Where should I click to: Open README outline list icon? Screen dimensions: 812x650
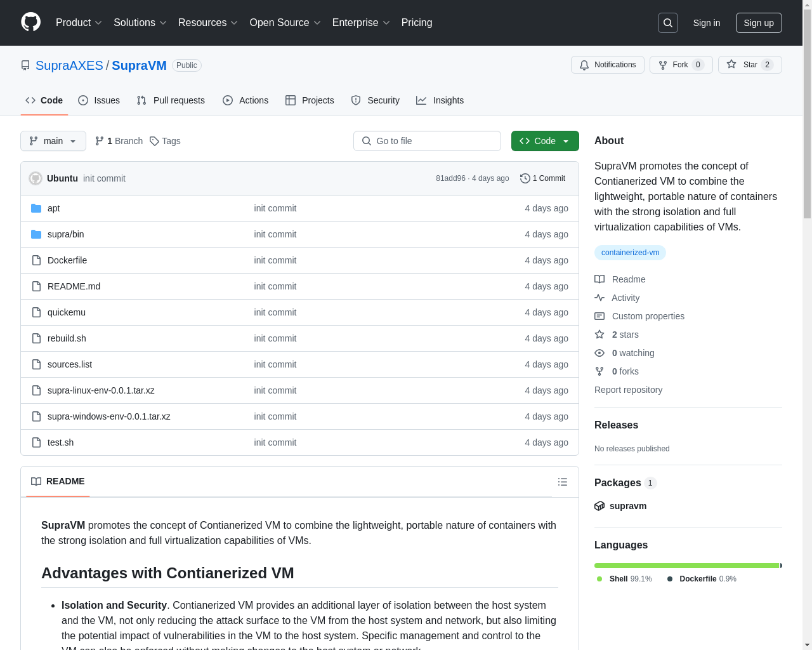(x=563, y=482)
